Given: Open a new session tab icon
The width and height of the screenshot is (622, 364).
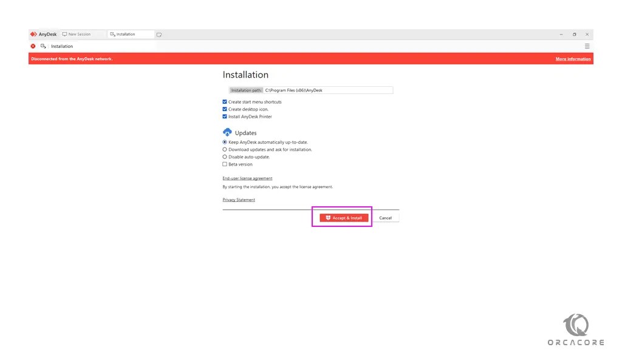Looking at the screenshot, I should 159,35.
